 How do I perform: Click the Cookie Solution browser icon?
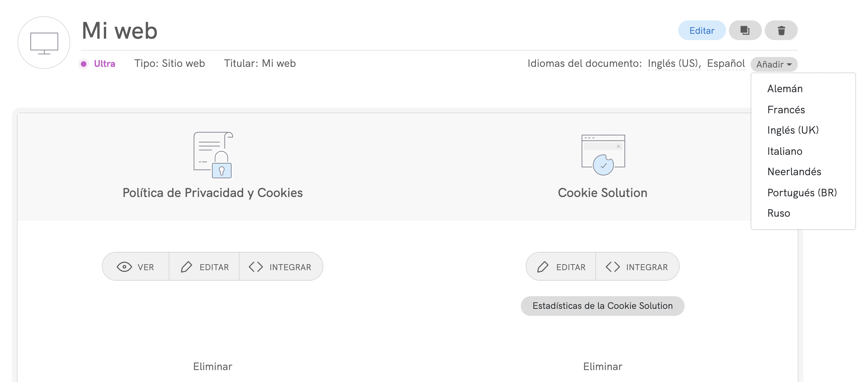click(603, 155)
